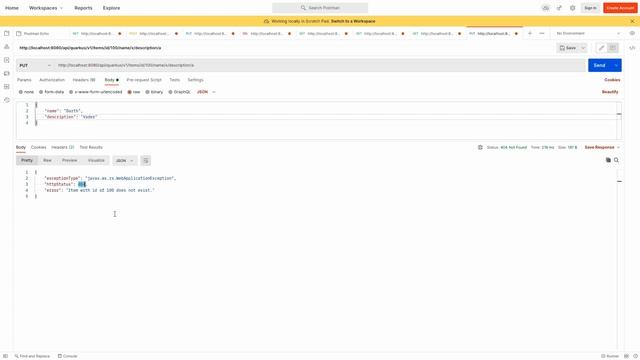Dismiss the yellow Scratch Pad banner
640x360 pixels.
633,21
